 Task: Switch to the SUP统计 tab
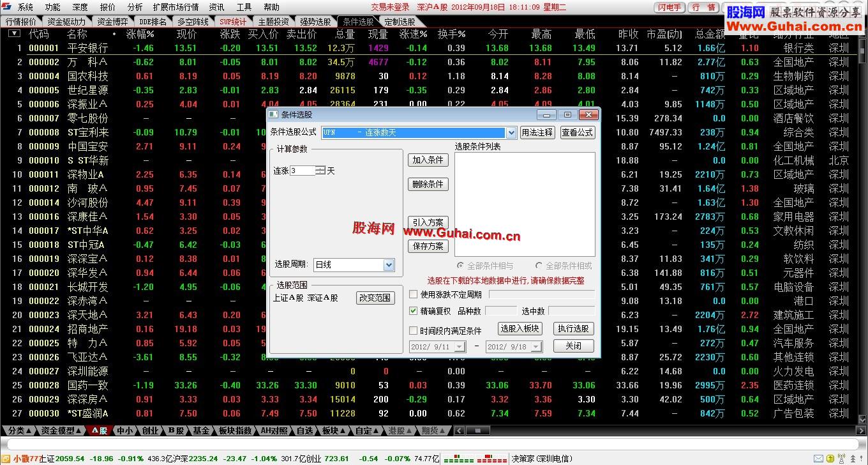[x=233, y=21]
